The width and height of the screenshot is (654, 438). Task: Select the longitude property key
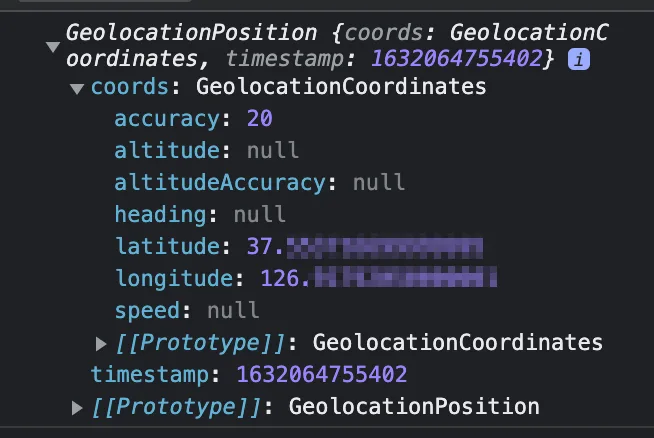tap(174, 278)
